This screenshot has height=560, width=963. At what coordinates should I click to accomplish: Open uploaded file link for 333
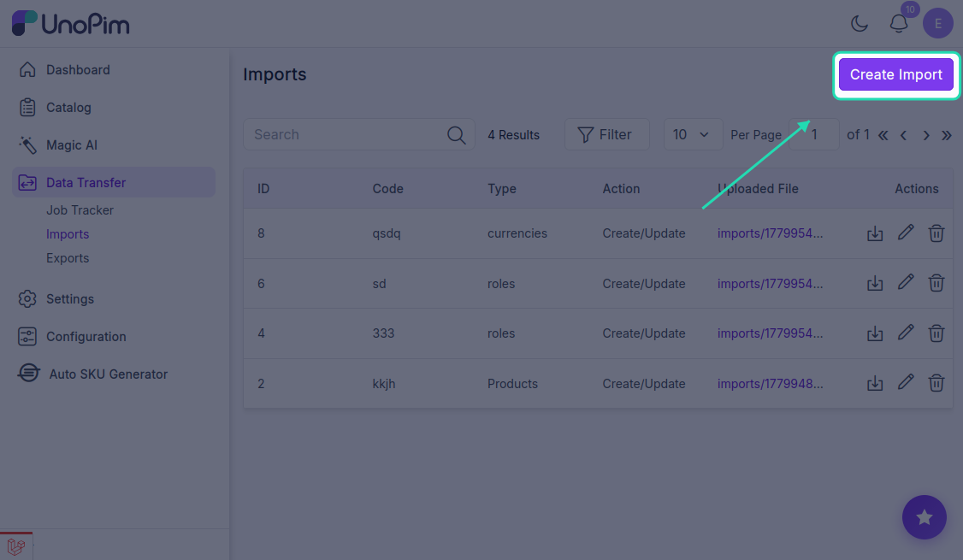pos(771,333)
